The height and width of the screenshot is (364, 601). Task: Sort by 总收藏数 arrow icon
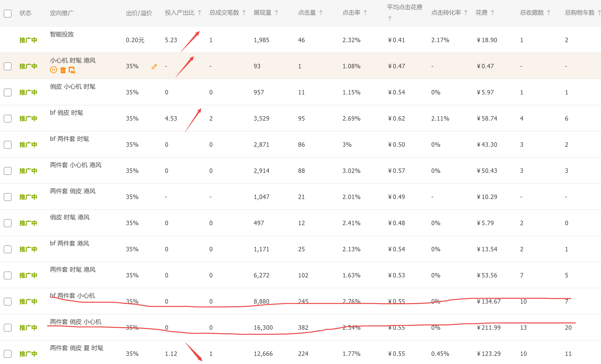(549, 13)
